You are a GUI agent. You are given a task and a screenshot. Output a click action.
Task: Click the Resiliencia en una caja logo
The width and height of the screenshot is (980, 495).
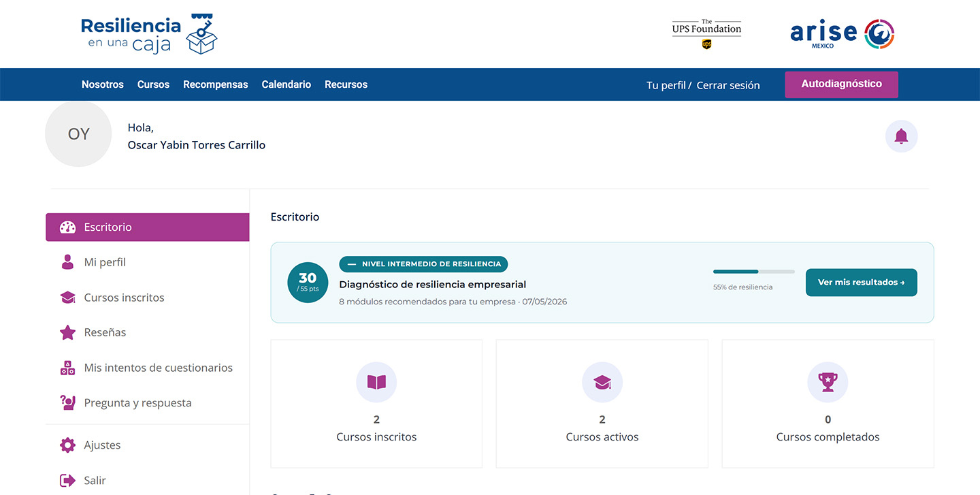tap(148, 34)
